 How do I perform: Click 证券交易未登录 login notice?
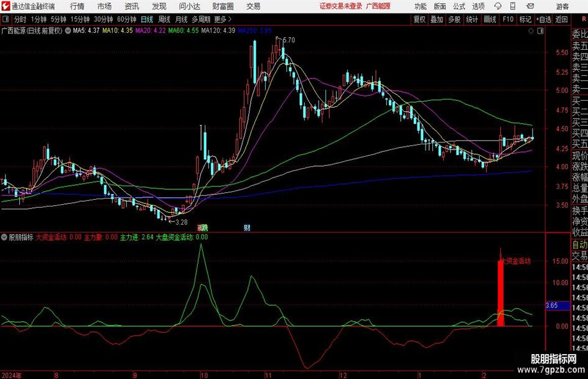point(341,6)
